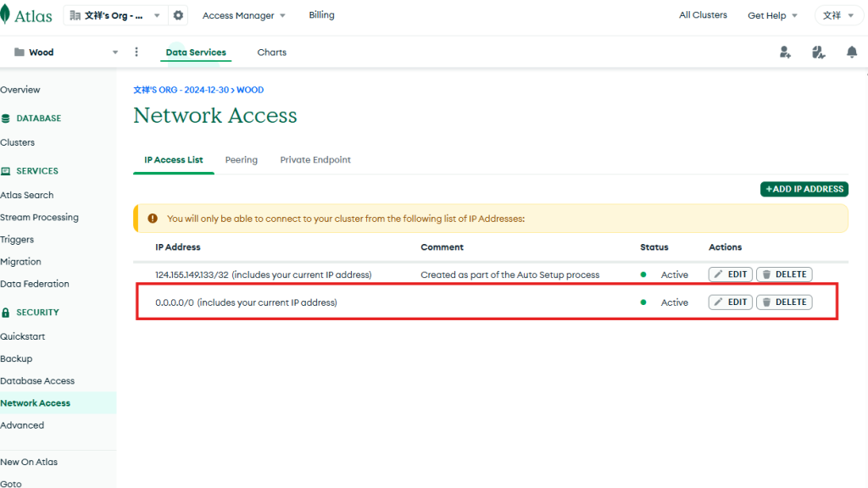Open Advanced in the sidebar
The height and width of the screenshot is (488, 868).
pos(21,425)
